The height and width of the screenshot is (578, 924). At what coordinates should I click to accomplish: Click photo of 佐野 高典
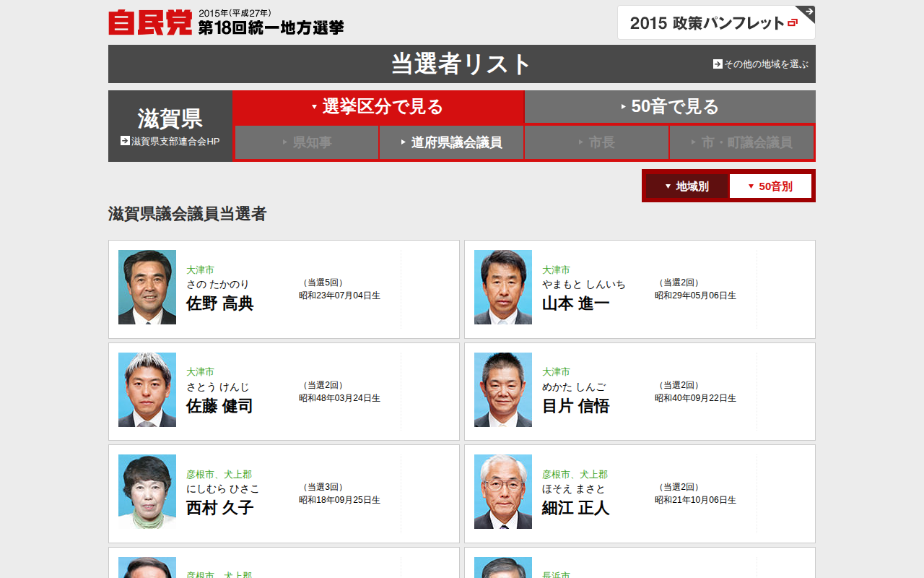pyautogui.click(x=147, y=287)
